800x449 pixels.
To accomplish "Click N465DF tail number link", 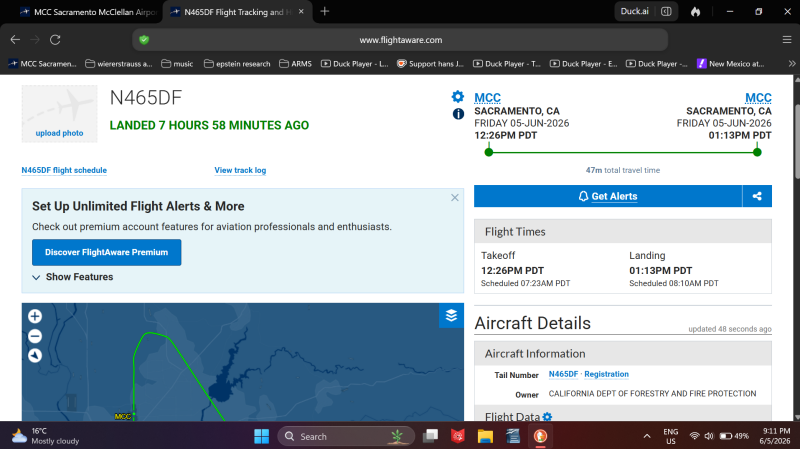I will click(563, 374).
